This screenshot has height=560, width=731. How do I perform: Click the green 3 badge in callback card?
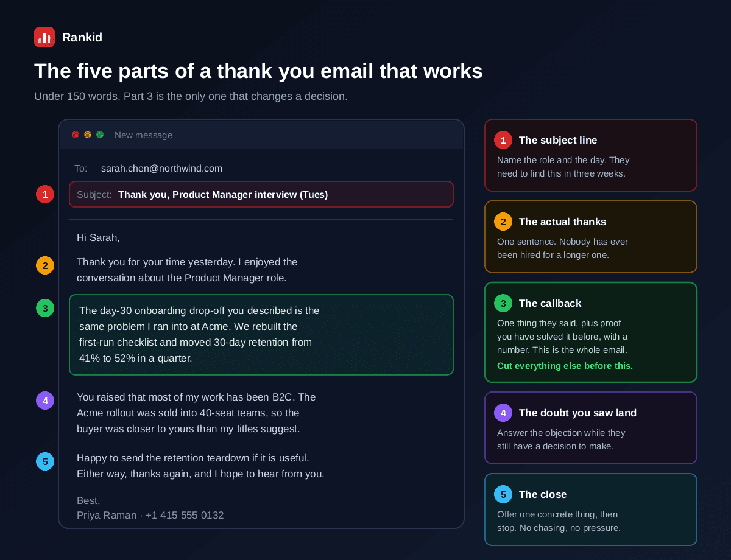503,303
